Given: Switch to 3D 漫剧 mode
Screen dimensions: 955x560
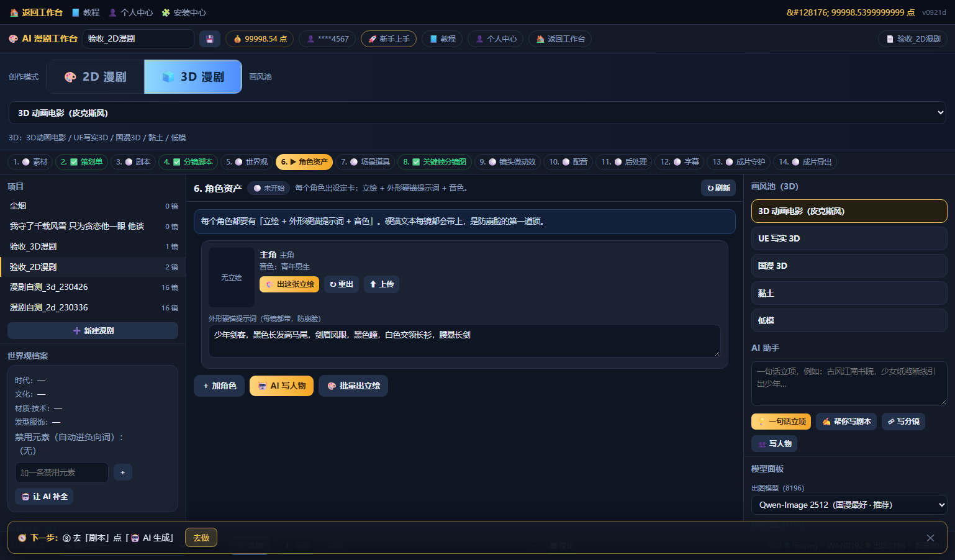Looking at the screenshot, I should [x=193, y=77].
